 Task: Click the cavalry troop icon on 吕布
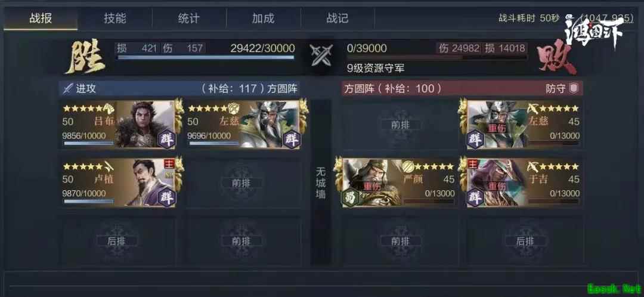click(x=108, y=109)
